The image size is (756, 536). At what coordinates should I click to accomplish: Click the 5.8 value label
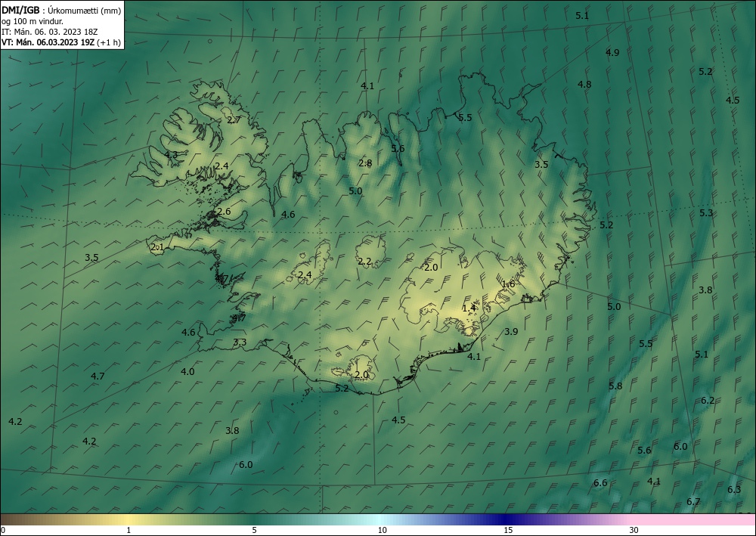(x=615, y=386)
